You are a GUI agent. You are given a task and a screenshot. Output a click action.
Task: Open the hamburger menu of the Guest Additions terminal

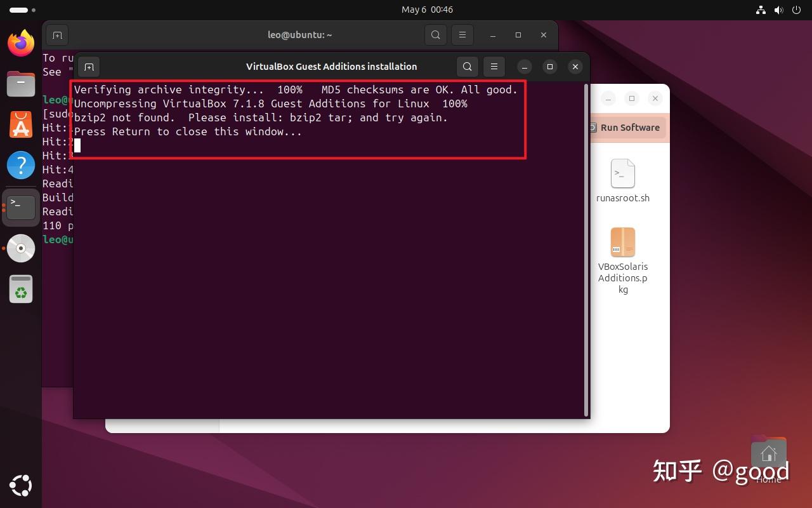coord(494,66)
